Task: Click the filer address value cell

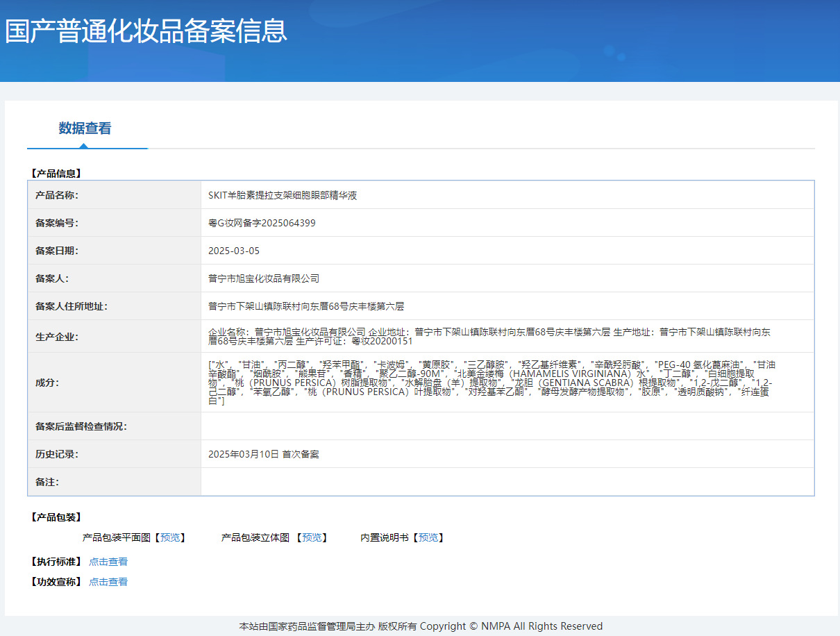Action: pos(306,306)
